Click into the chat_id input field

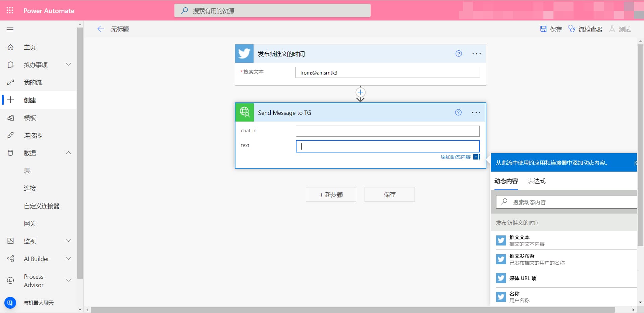pyautogui.click(x=388, y=131)
